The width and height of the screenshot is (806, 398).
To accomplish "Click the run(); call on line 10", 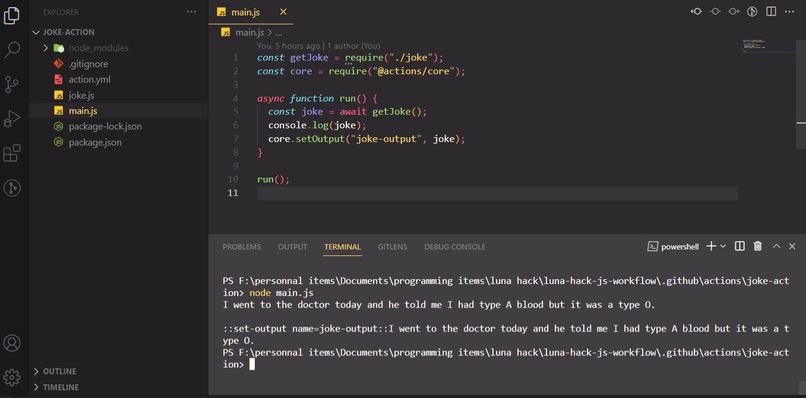I will tap(273, 179).
